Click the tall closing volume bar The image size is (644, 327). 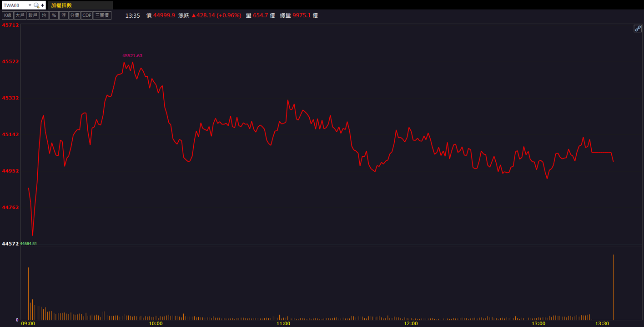coord(613,287)
